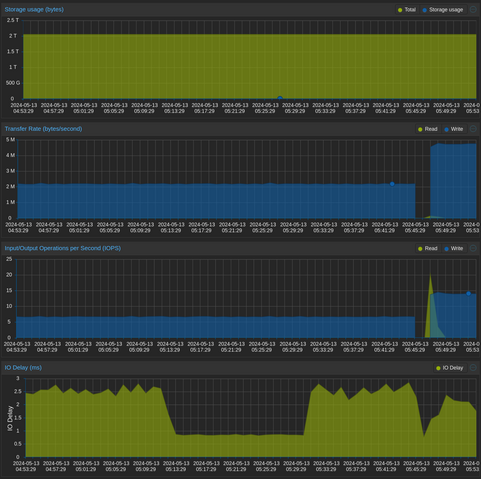Toggle the IO Delay legend entry

(x=450, y=368)
